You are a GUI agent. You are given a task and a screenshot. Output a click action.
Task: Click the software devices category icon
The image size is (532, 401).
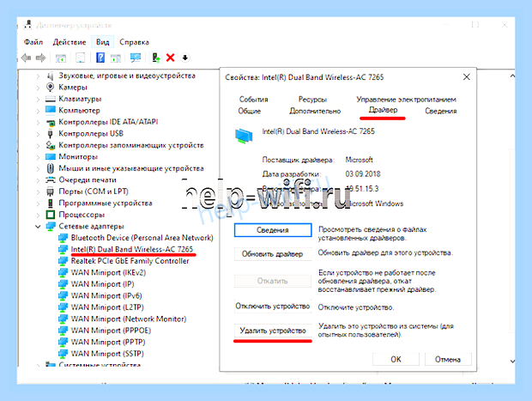(x=51, y=203)
